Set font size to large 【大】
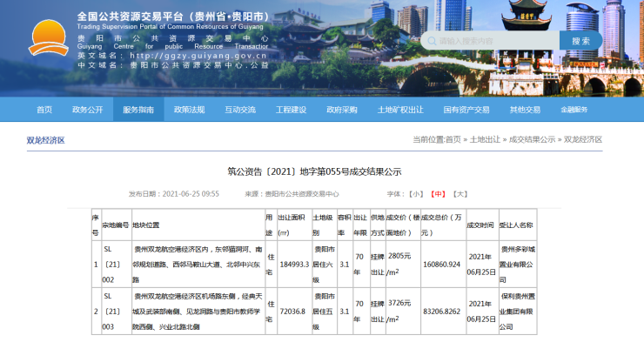 point(460,194)
